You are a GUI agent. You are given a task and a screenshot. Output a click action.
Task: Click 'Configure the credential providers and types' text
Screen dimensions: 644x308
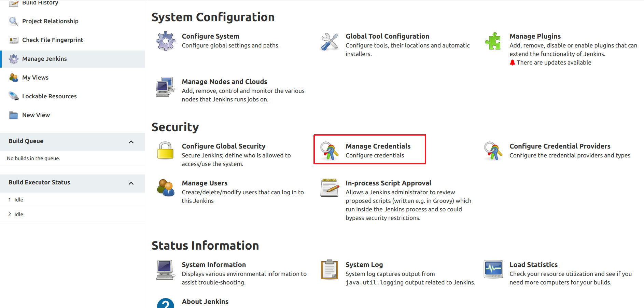[x=570, y=155]
